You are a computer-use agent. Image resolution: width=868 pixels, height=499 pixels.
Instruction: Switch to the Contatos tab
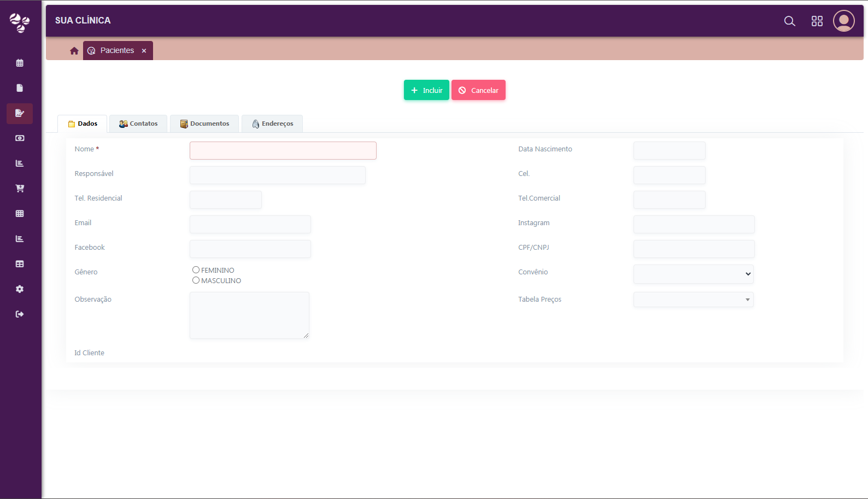(138, 124)
